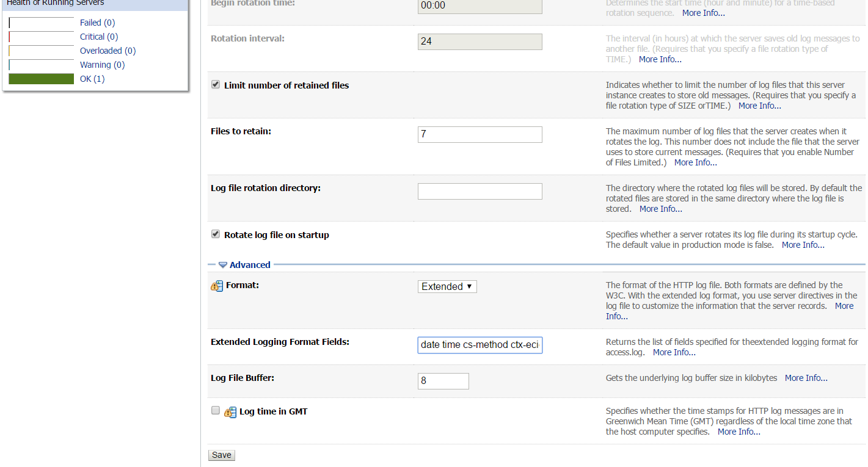Viewport: 868px width, 467px height.
Task: Click the alert icon next to Log time in GMT
Action: tap(230, 412)
